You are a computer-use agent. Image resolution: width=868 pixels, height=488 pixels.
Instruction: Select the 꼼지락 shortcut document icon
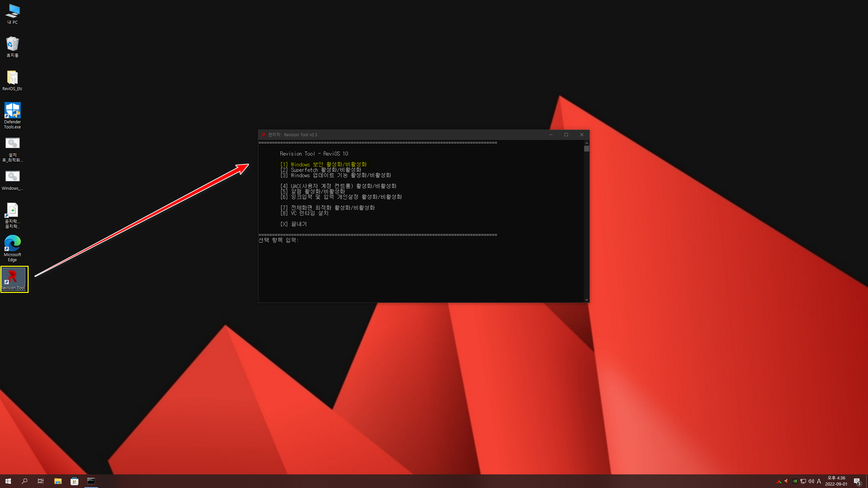click(13, 215)
